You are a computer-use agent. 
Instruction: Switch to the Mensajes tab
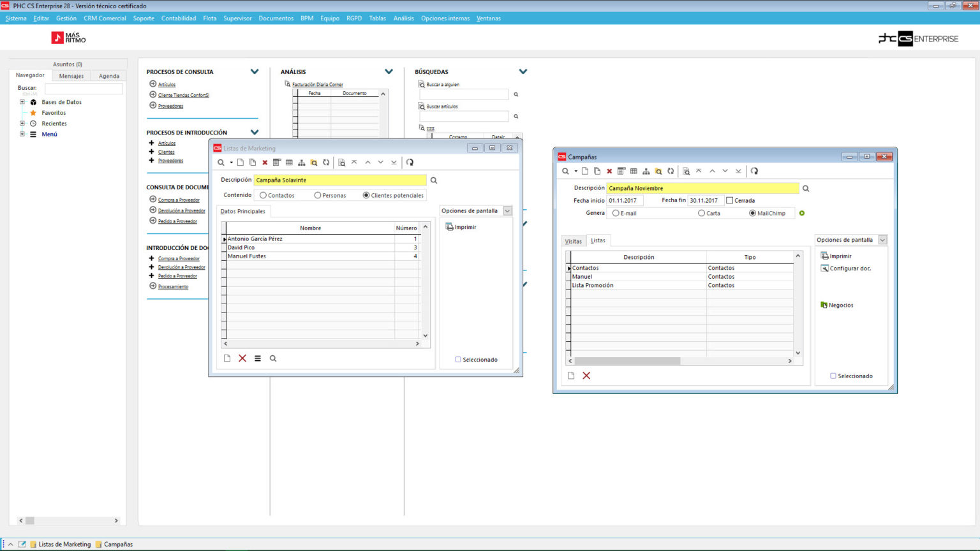71,76
